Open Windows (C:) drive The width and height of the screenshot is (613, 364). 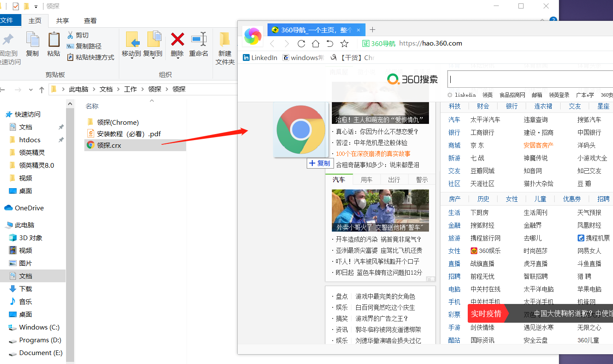pyautogui.click(x=39, y=327)
